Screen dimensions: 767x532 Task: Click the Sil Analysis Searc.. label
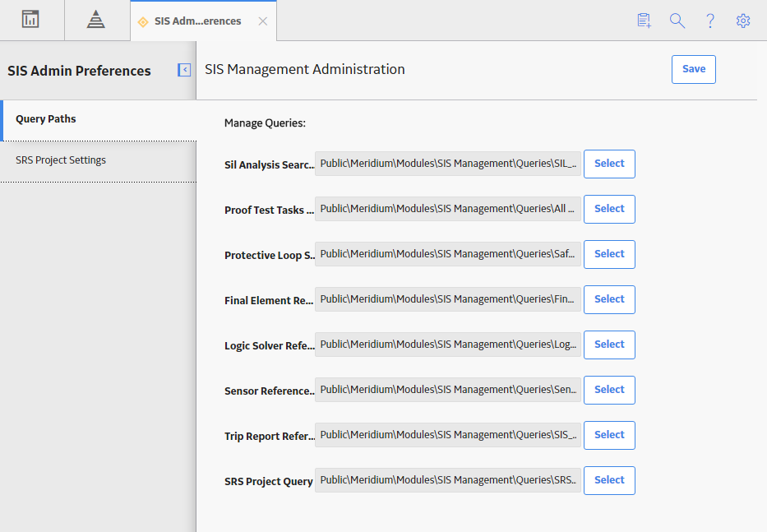coord(270,165)
